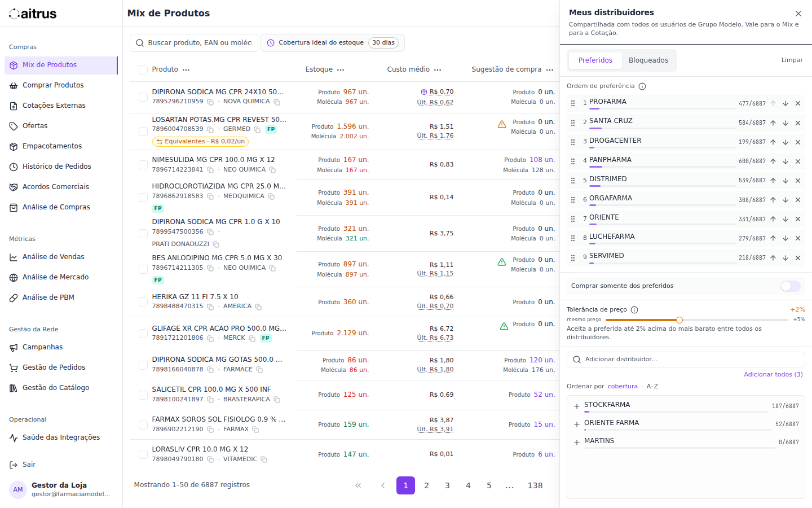Click the Gestão de Pedidos cart icon
Screen dimensions: 812x508
[x=14, y=368]
